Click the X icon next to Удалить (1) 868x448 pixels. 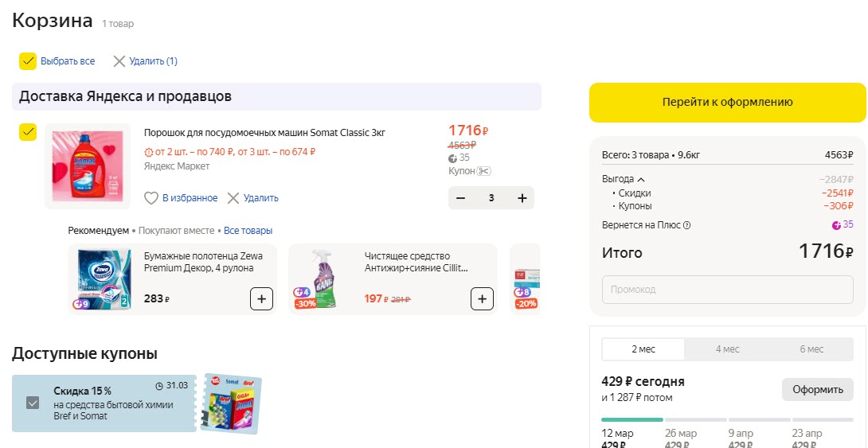click(119, 61)
